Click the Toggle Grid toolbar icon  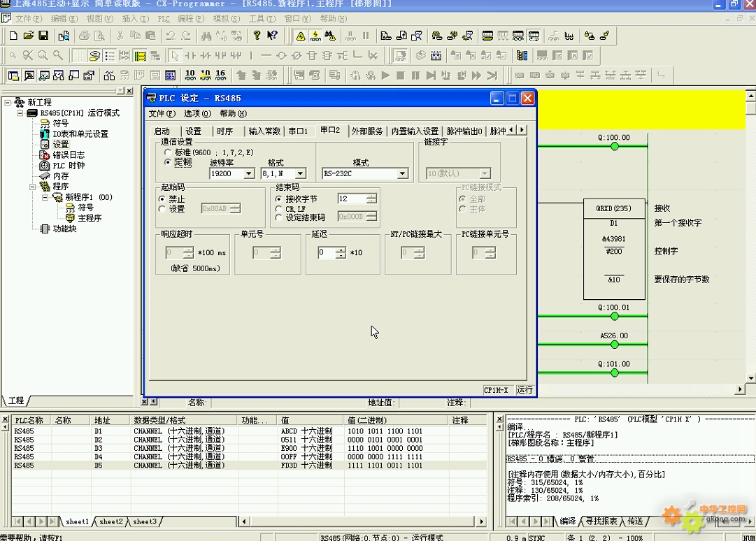(x=79, y=55)
